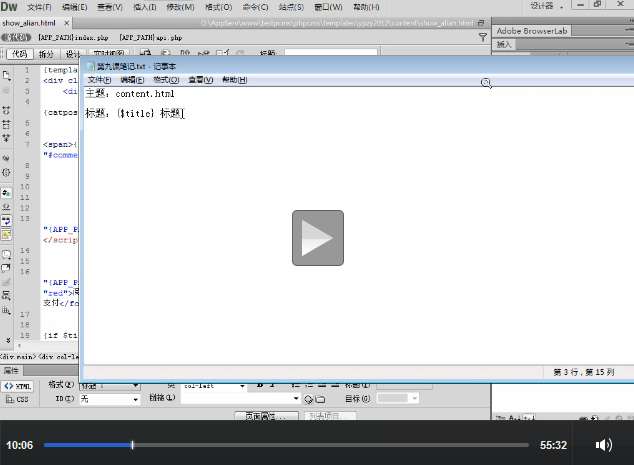Open the 文件(F) menu in Notepad
634x465 pixels.
tap(100, 79)
